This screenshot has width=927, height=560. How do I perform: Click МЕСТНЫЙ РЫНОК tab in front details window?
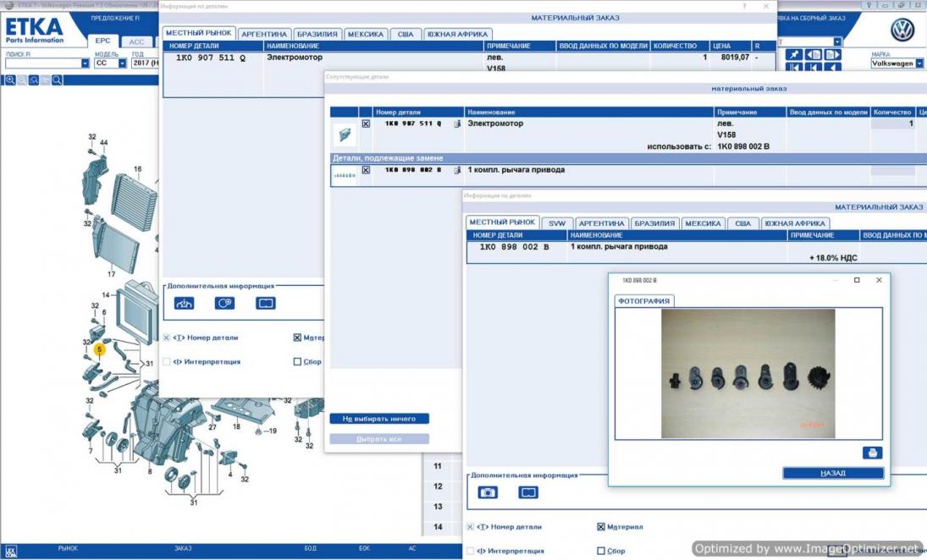pos(502,222)
